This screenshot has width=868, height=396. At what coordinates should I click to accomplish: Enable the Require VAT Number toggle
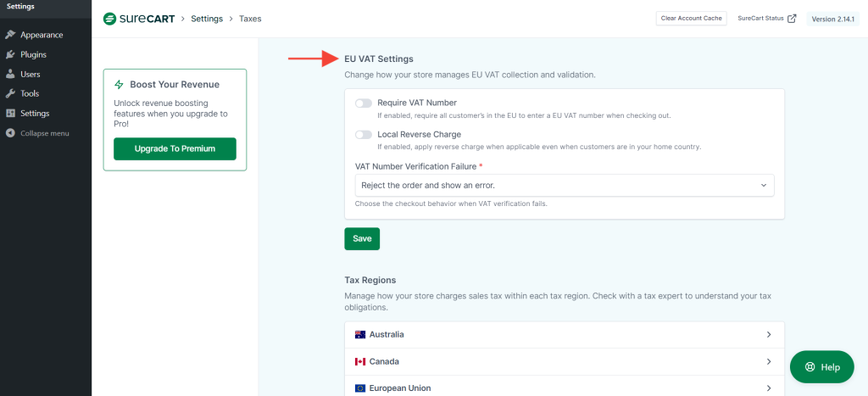click(x=364, y=103)
